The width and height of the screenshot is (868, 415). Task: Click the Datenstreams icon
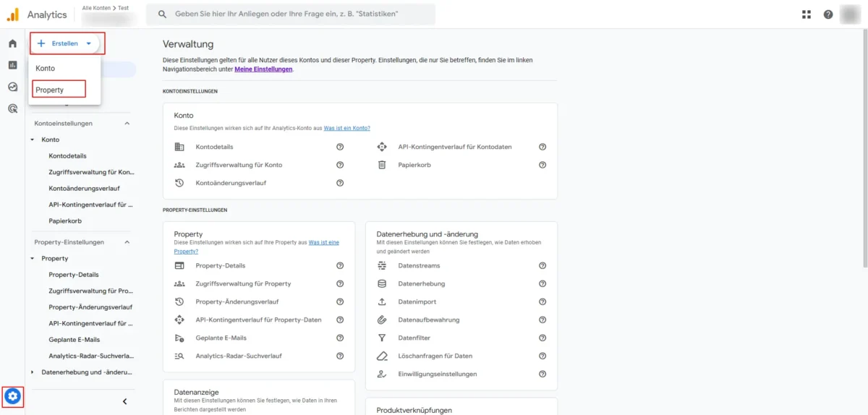coord(382,265)
